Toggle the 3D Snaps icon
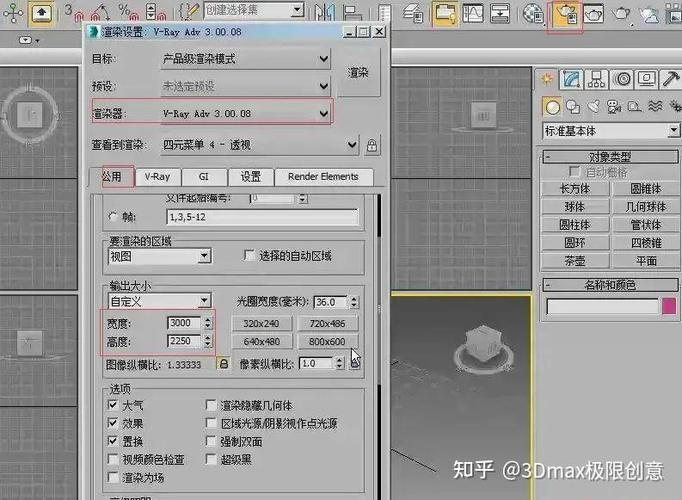 coord(73,12)
